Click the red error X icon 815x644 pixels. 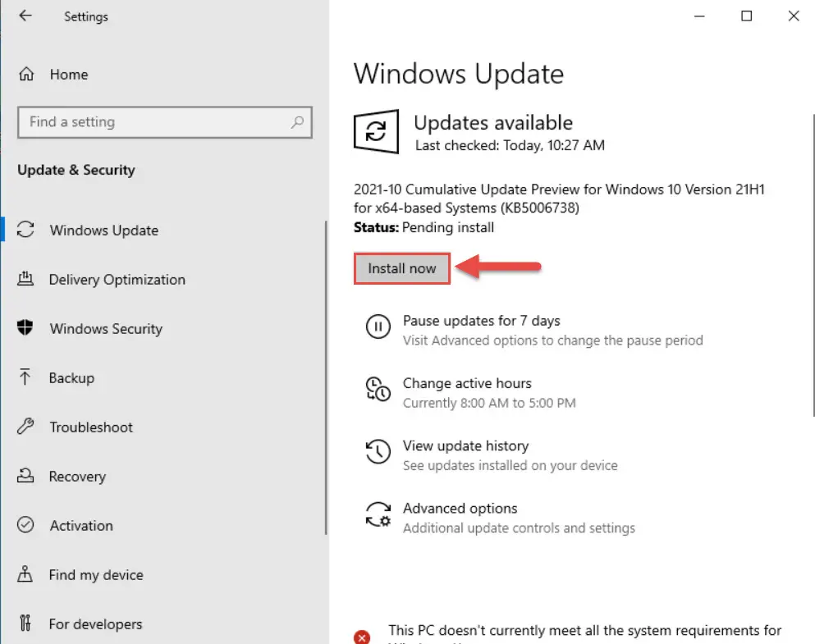pos(362,637)
